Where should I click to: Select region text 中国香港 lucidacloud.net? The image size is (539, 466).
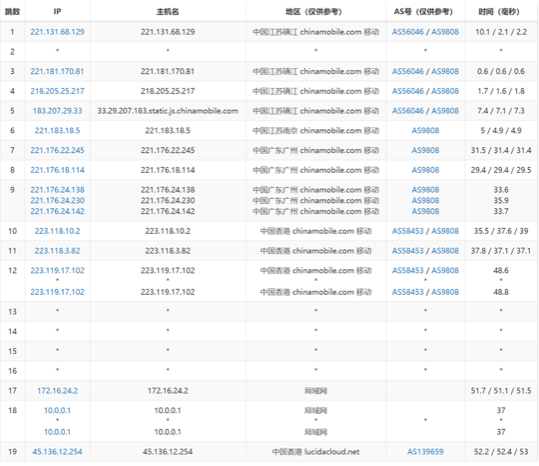316,452
